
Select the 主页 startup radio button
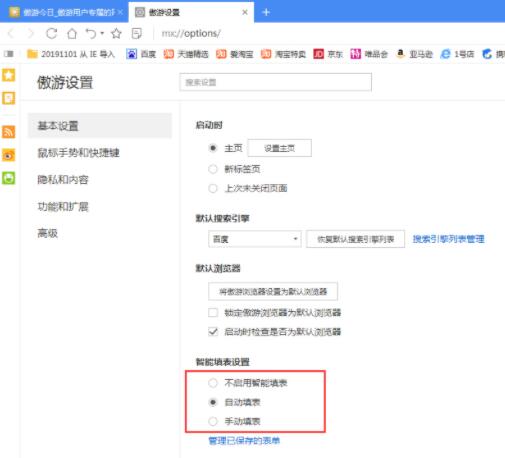point(213,148)
